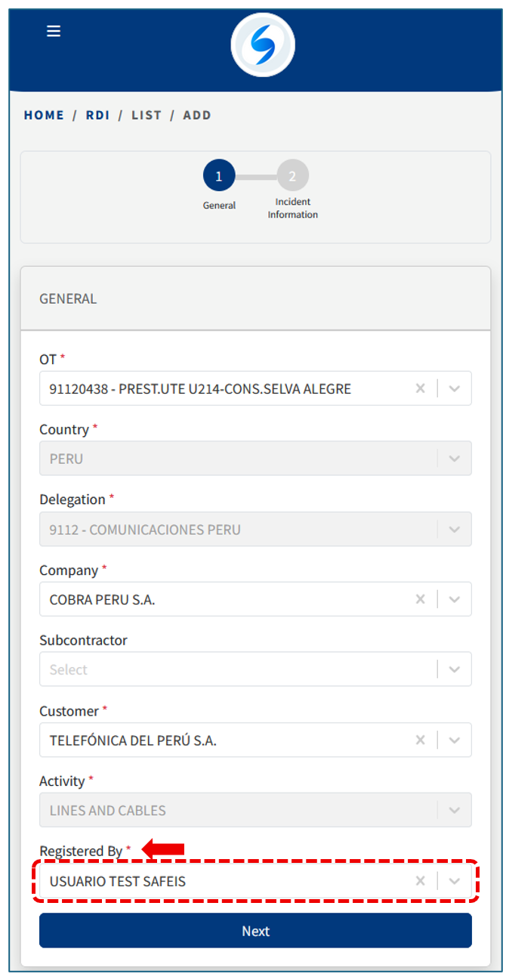Go to step 1 General
The height and width of the screenshot is (980, 509).
tap(219, 176)
